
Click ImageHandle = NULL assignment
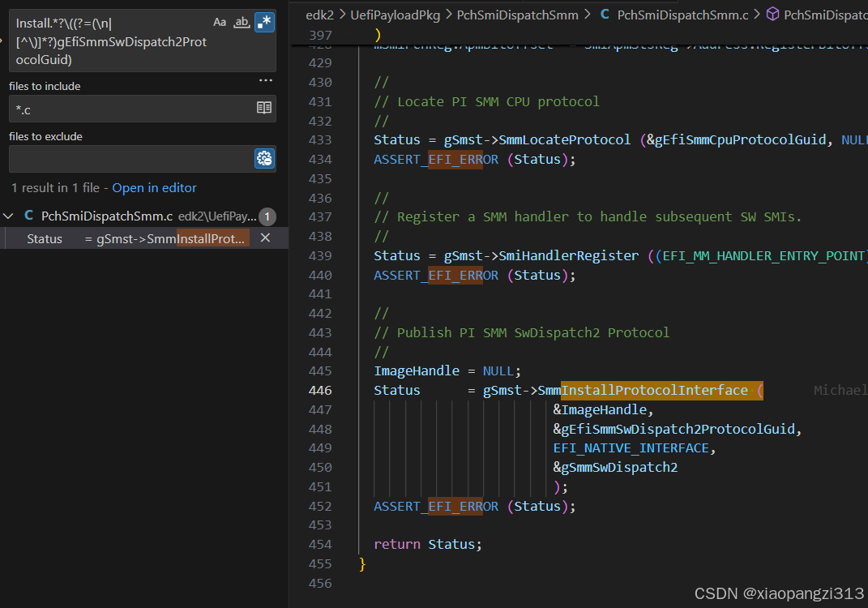point(447,371)
